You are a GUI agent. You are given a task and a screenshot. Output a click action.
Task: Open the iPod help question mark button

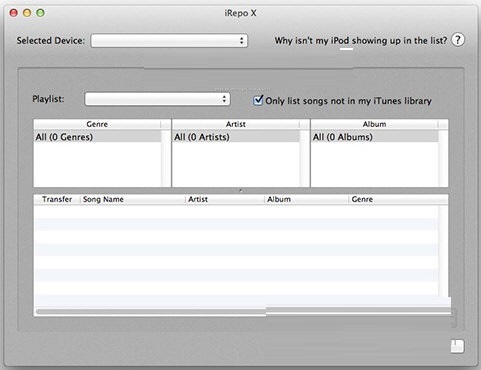click(x=458, y=40)
